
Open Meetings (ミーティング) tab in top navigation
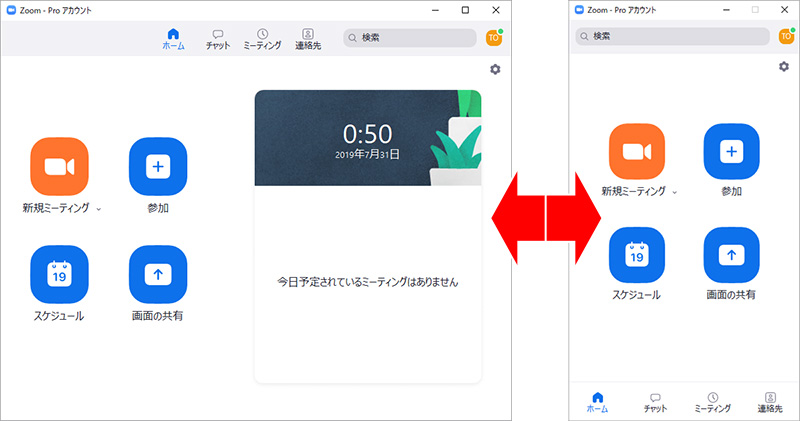(x=262, y=39)
